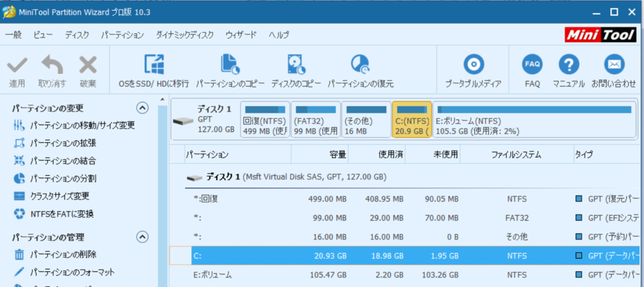
Task: Click the 105.47 GB capacity cell
Action: coord(327,274)
